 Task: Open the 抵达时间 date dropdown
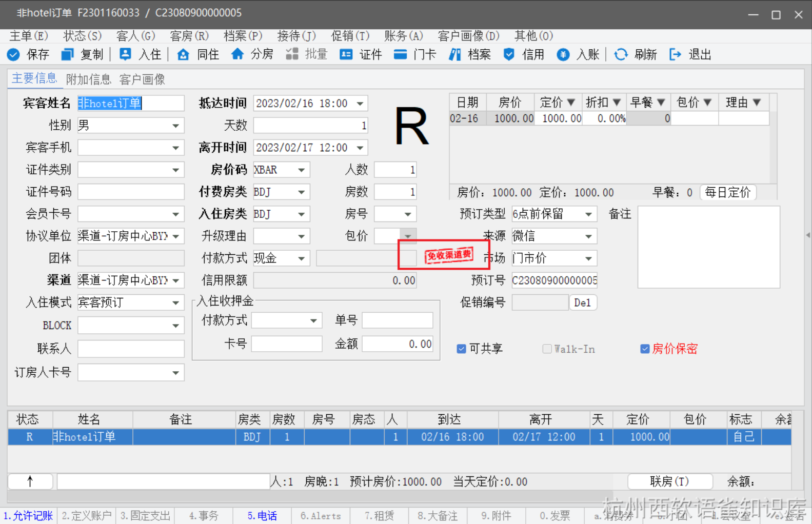click(x=360, y=104)
